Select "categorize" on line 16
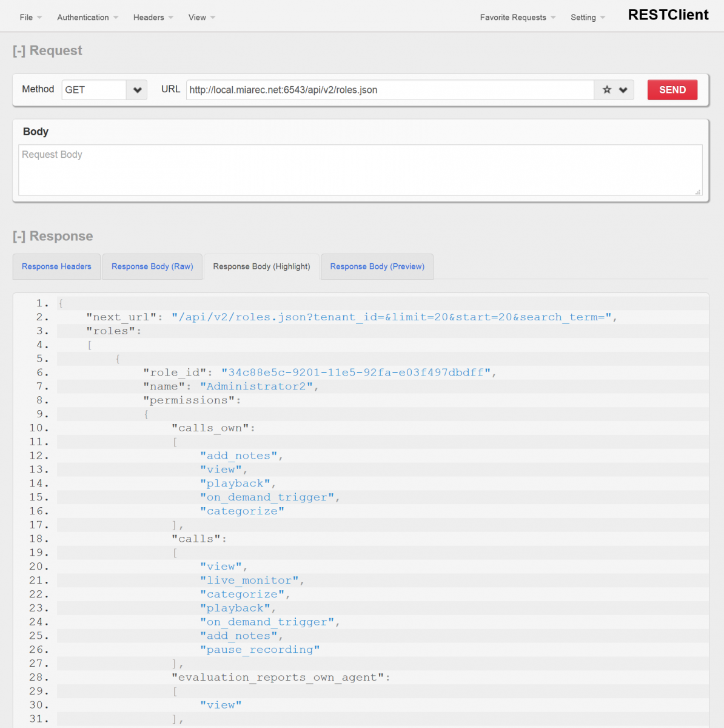 click(242, 511)
